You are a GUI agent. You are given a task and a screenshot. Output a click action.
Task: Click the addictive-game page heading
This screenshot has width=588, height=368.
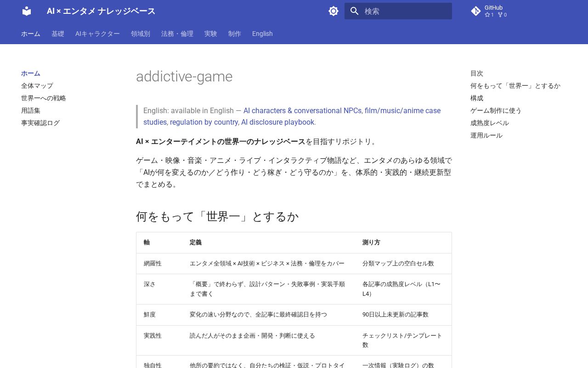[x=184, y=76]
